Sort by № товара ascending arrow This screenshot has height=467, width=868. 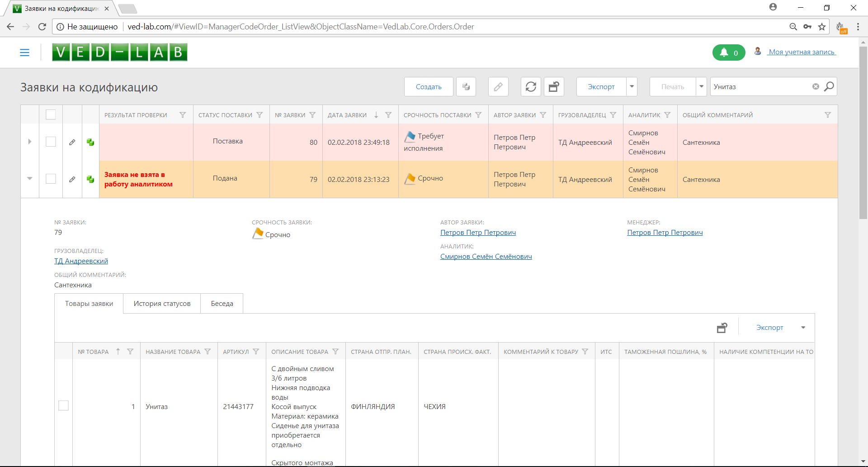(118, 352)
